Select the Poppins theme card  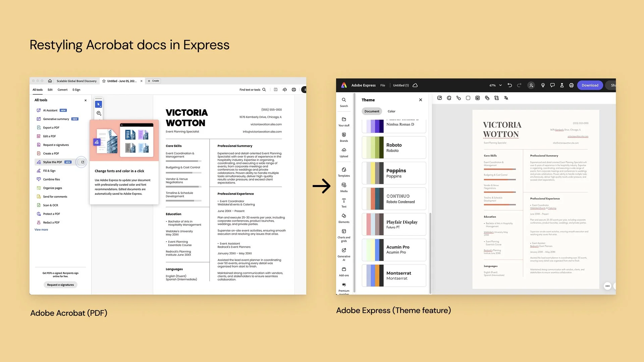pyautogui.click(x=394, y=173)
